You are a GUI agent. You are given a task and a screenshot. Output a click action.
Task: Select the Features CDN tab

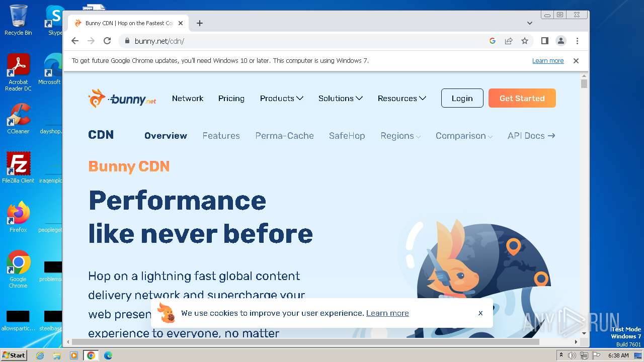221,136
